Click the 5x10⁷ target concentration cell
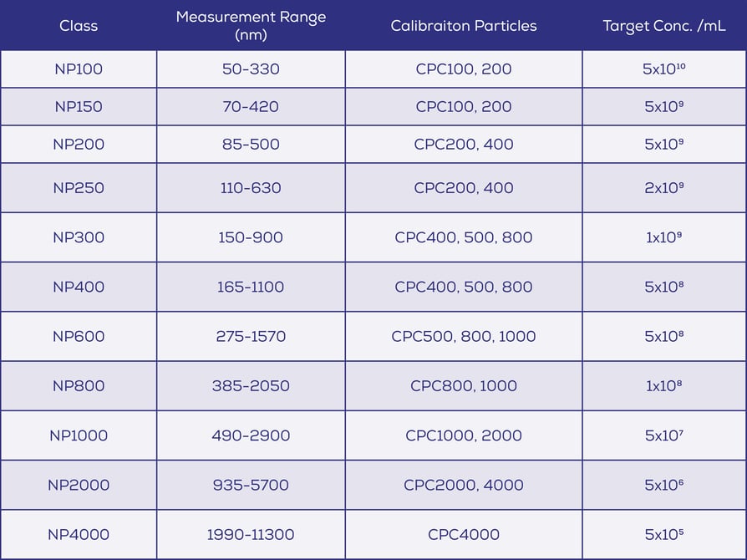Viewport: 747px width, 560px height. point(664,435)
